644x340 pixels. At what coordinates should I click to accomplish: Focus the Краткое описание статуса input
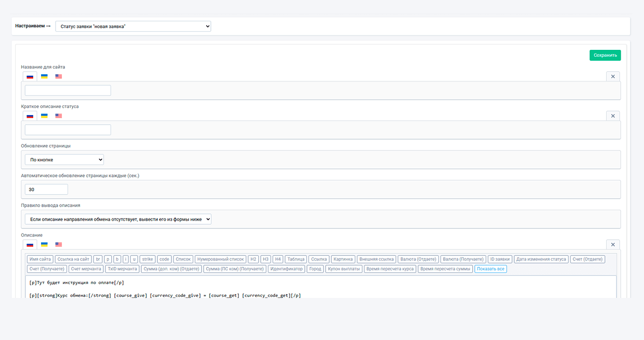coord(68,130)
